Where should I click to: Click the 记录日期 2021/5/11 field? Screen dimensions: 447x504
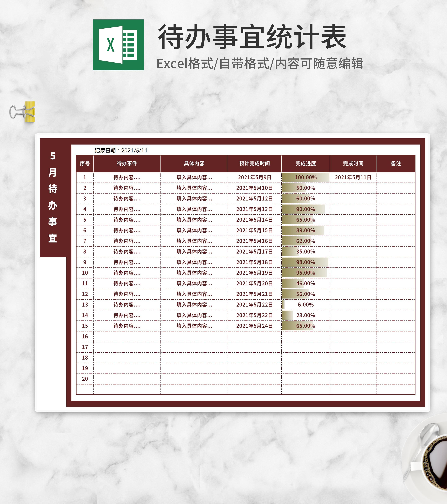[x=121, y=150]
